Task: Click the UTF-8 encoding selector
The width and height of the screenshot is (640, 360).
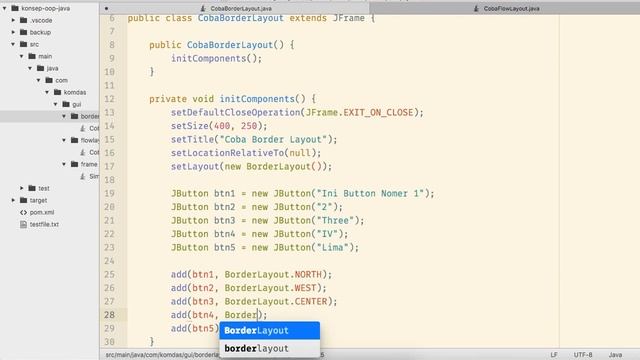Action: pyautogui.click(x=583, y=355)
